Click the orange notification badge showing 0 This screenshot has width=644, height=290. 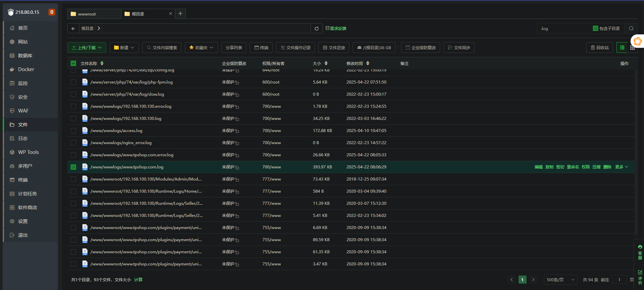point(51,12)
